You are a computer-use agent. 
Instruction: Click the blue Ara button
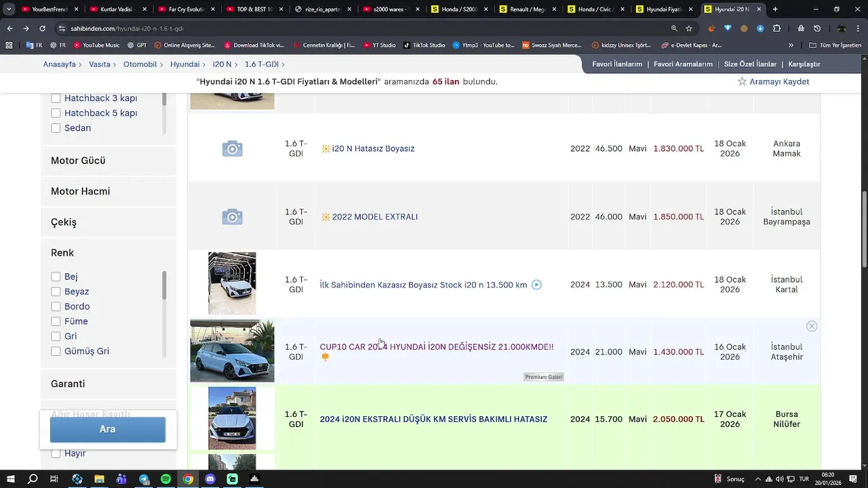click(108, 430)
